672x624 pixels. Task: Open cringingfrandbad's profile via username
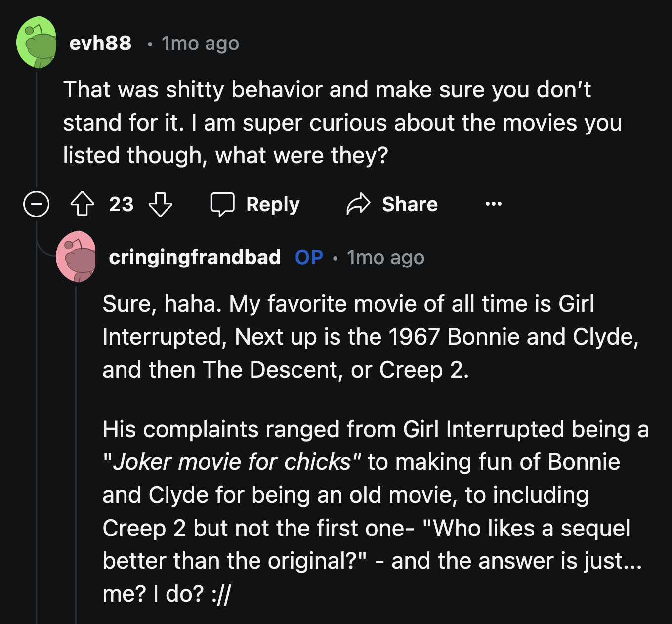point(195,258)
